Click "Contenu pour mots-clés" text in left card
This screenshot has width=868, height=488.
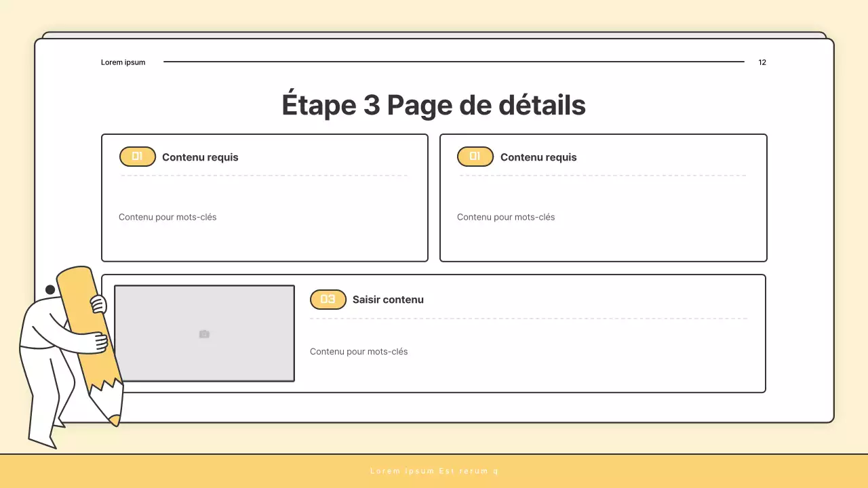[167, 217]
